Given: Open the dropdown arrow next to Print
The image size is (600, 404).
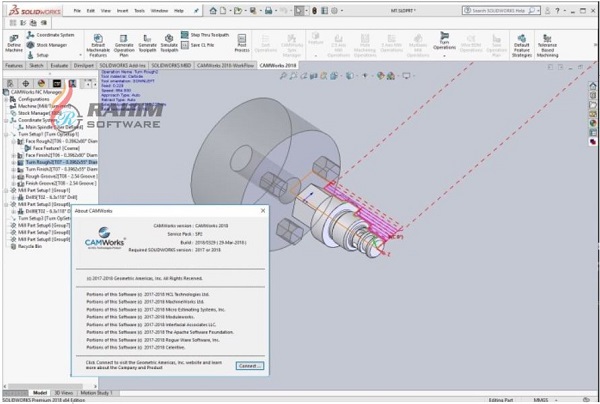Looking at the screenshot, I should coord(274,11).
